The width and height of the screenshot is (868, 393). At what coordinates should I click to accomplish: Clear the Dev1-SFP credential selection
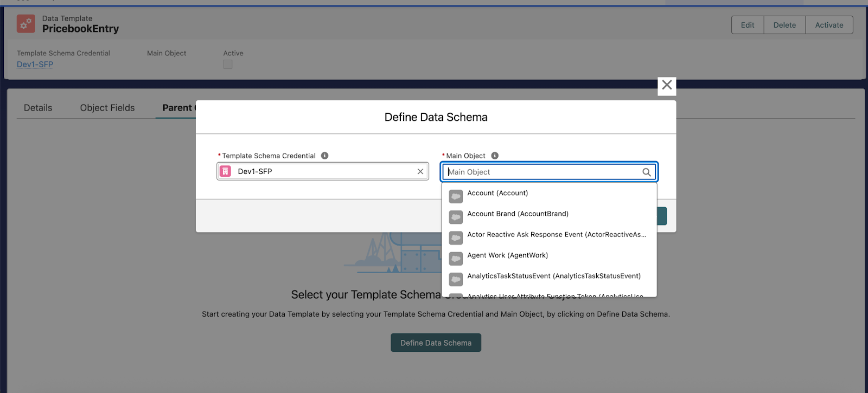click(420, 171)
